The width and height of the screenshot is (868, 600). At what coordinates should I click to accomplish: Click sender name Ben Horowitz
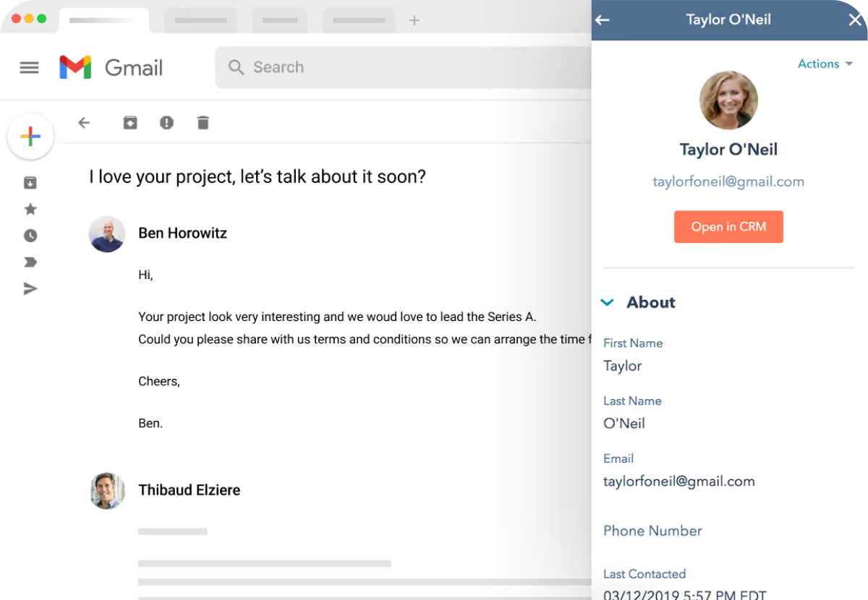pyautogui.click(x=182, y=233)
